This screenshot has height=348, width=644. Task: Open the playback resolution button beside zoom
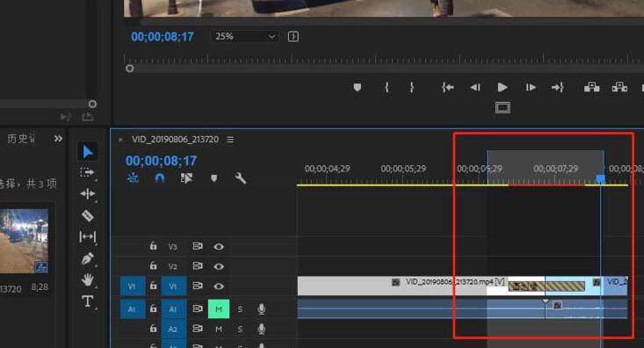point(293,37)
